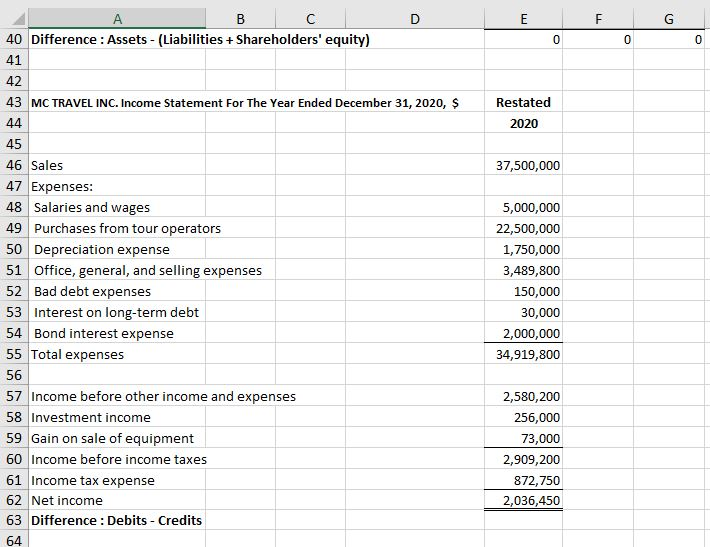Click the 'Difference : Assets - (Liabilities + Shareholders' equity)' cell
710x547 pixels.
200,39
